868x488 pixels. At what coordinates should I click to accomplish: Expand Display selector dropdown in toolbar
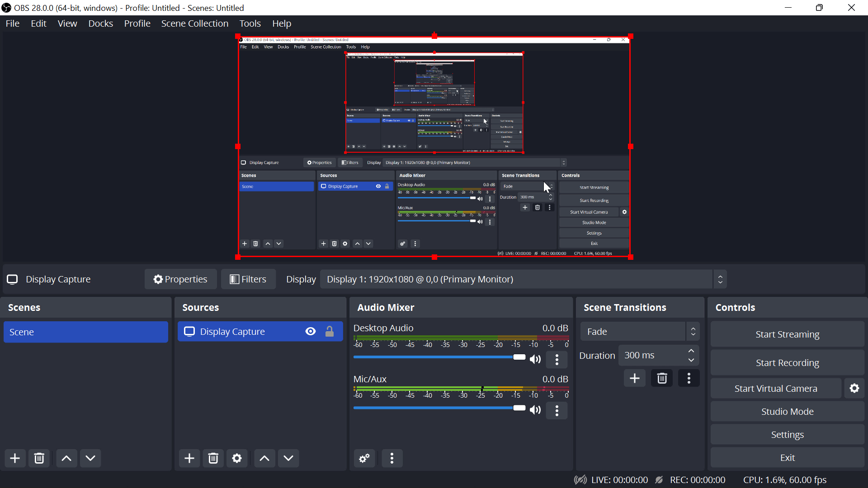pyautogui.click(x=721, y=279)
